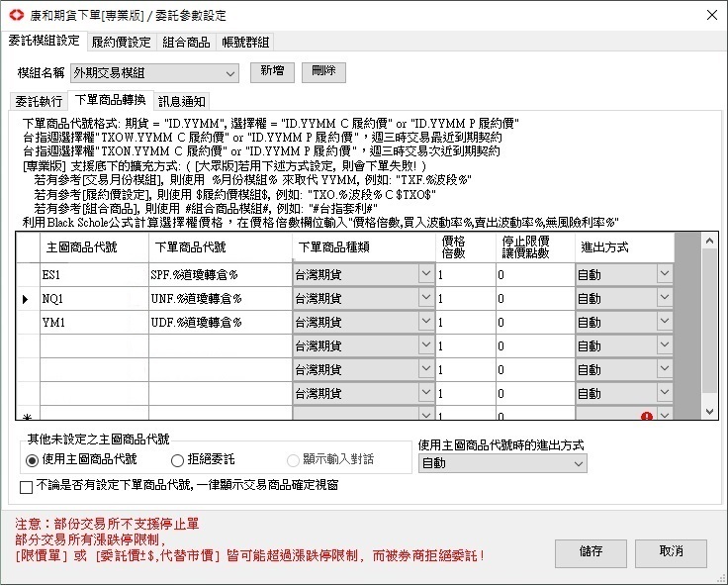Click the red error icon in new row
Screen dimensions: 728x587
point(646,416)
